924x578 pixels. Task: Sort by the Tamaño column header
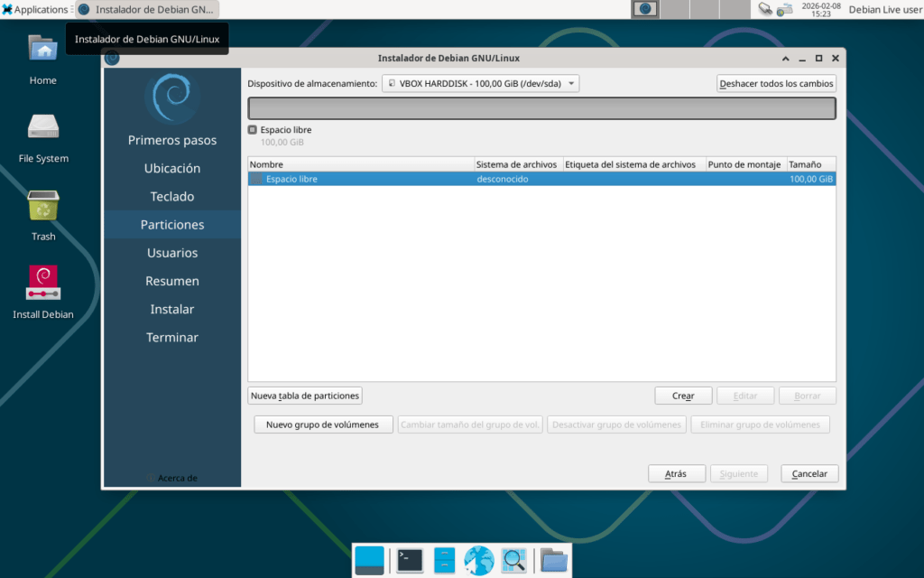point(810,164)
